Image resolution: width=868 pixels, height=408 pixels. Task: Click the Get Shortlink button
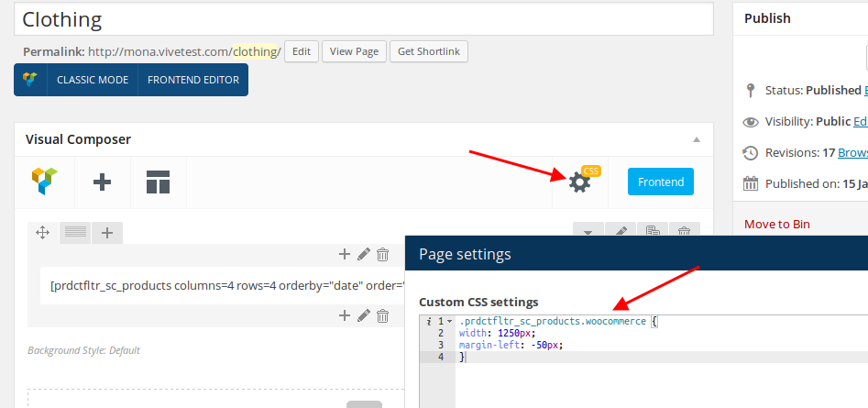(x=429, y=51)
